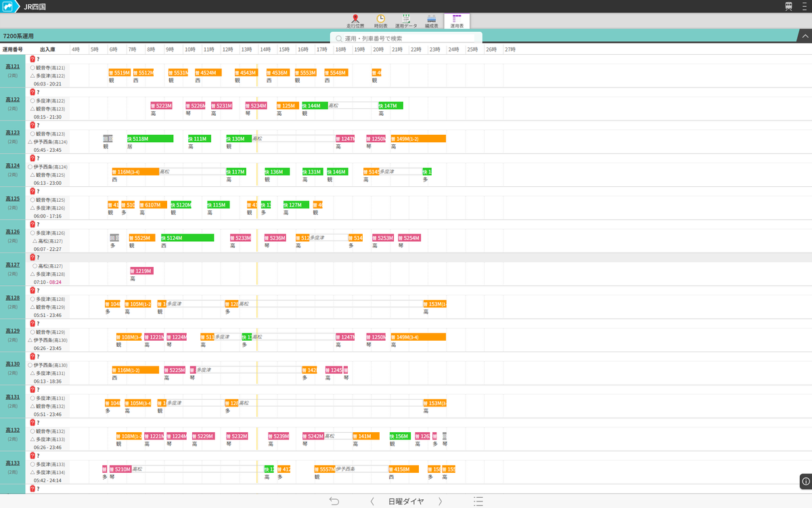Open operation 高133 link
Viewport: 812px width, 508px height.
pyautogui.click(x=13, y=463)
